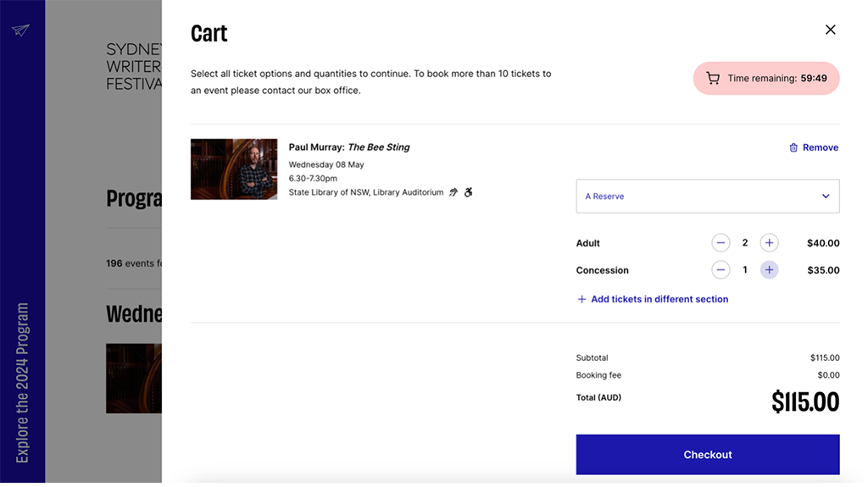Click Add tickets in different section
This screenshot has height=487, width=868.
pyautogui.click(x=659, y=299)
